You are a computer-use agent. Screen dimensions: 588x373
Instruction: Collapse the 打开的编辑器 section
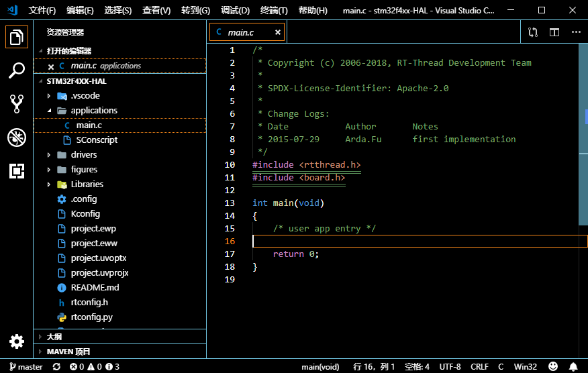120,50
